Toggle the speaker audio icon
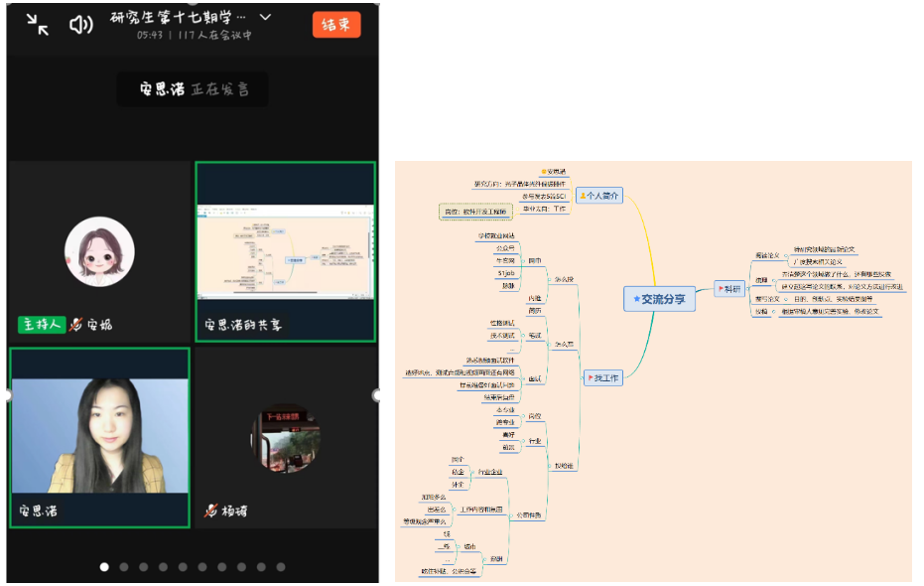 (80, 26)
